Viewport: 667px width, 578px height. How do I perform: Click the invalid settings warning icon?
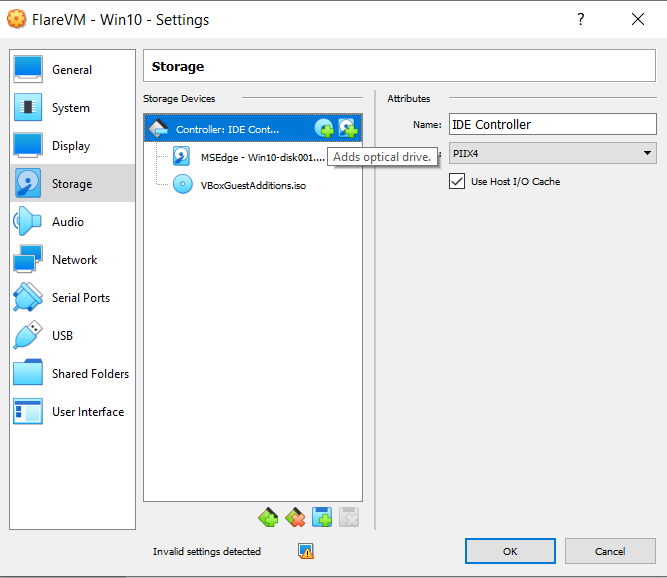tap(306, 551)
